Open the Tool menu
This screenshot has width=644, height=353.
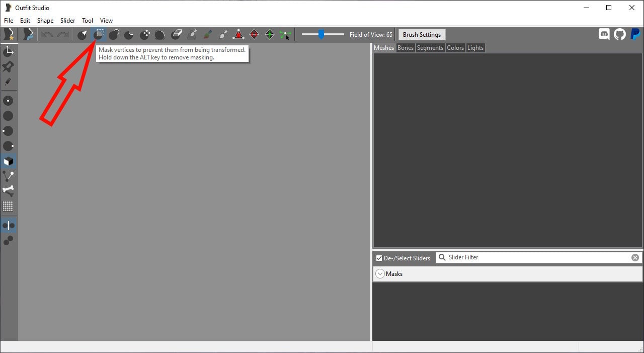click(88, 21)
